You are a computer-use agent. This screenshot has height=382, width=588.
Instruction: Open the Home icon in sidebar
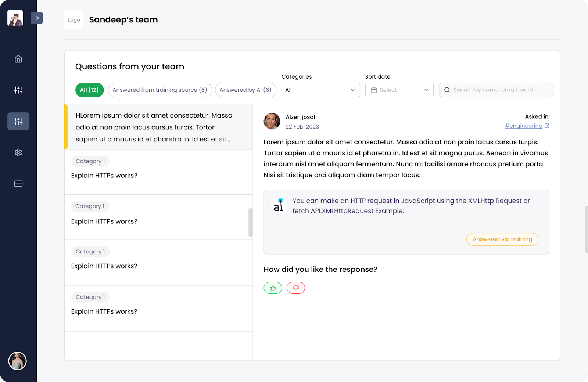[x=18, y=59]
